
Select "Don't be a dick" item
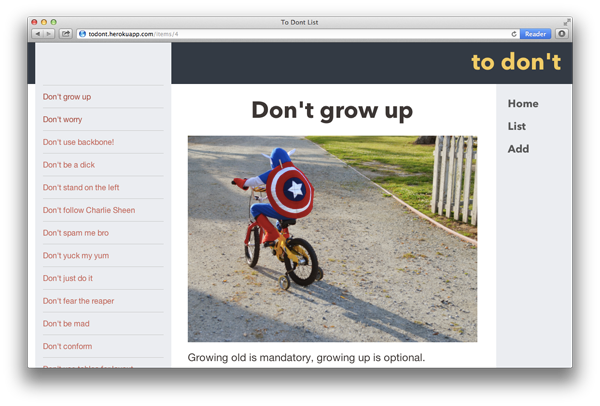[x=69, y=165]
